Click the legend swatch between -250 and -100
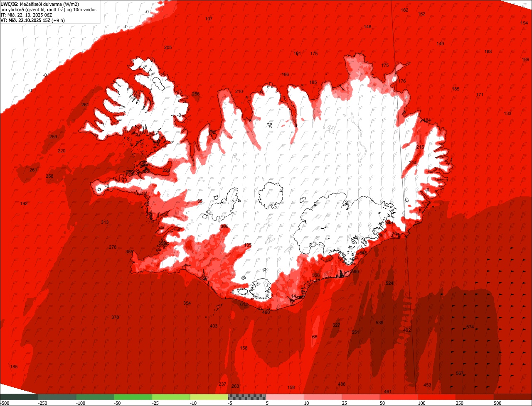The image size is (532, 406). coord(57,397)
